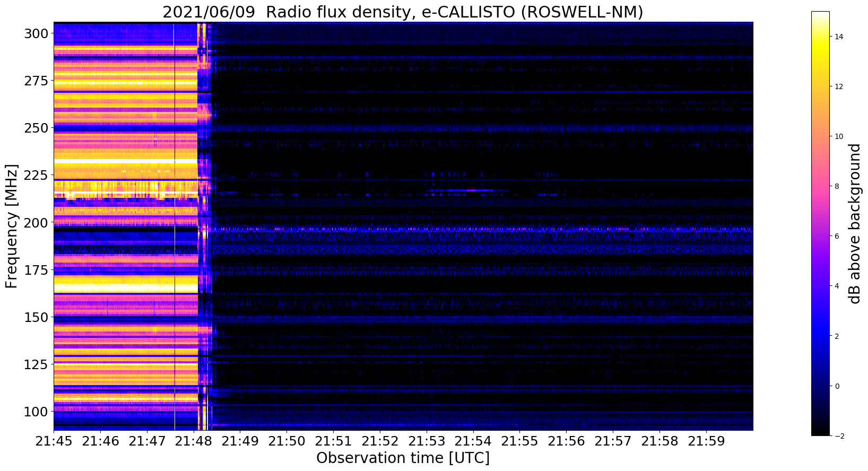Click the 21:49 time tick label
868x471 pixels.
click(x=240, y=441)
